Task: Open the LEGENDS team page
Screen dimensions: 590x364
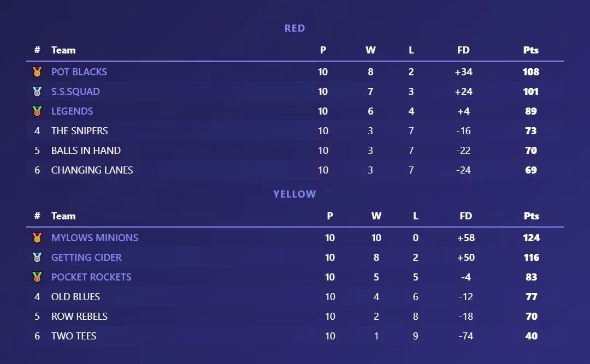Action: click(x=72, y=111)
